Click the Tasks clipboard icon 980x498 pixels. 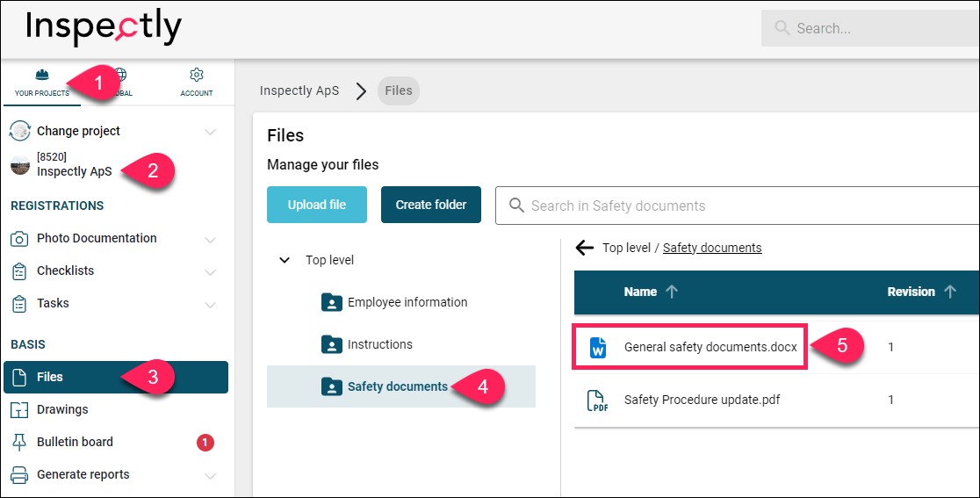point(19,304)
